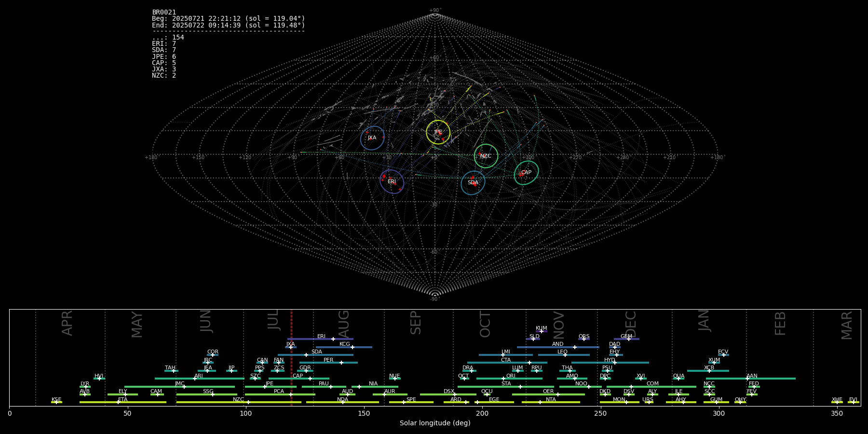Click the SSG shower bar in the timeline
This screenshot has height=434, width=868.
[206, 394]
